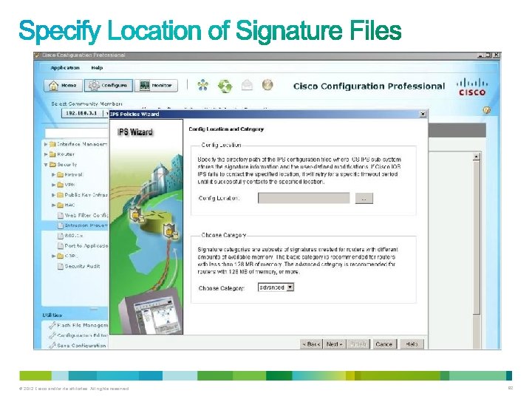
Task: Close the IPS Policies Wizard dialog
Action: pyautogui.click(x=423, y=114)
